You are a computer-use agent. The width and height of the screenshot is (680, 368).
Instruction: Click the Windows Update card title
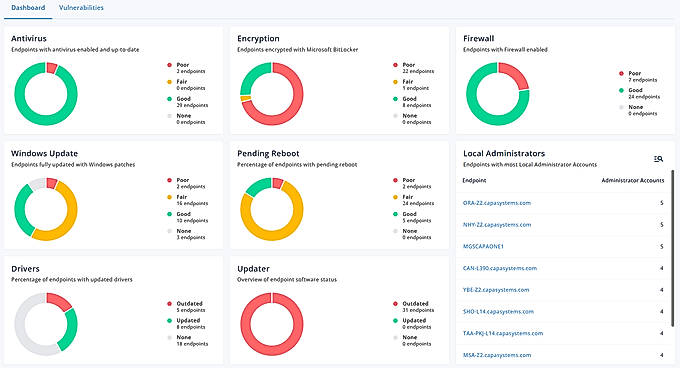[x=44, y=153]
